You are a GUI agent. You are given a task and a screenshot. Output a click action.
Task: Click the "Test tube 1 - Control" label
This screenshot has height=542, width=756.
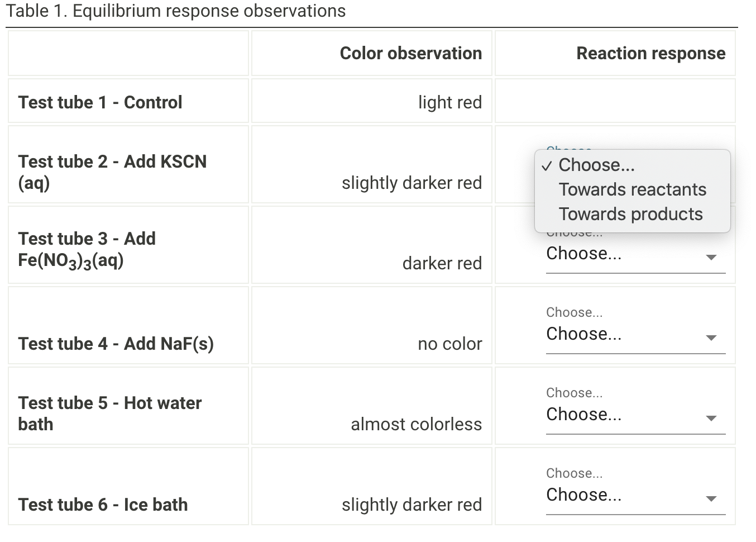coord(101,102)
